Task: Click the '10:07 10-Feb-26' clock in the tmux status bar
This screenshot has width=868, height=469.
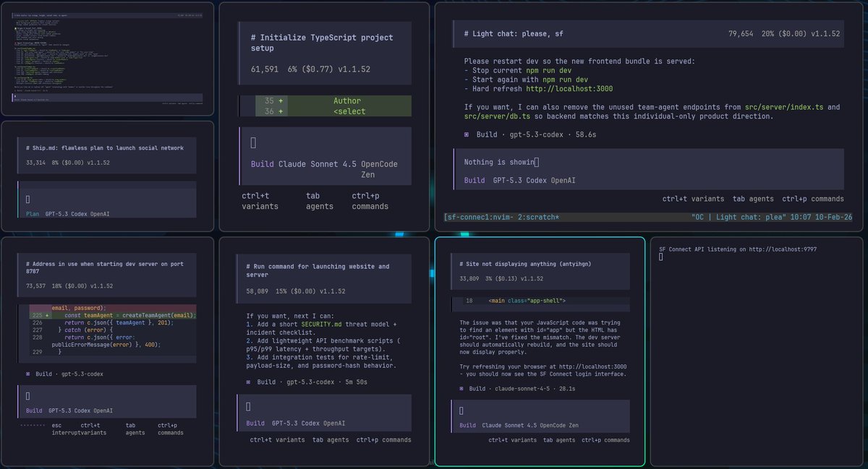Action: [822, 217]
